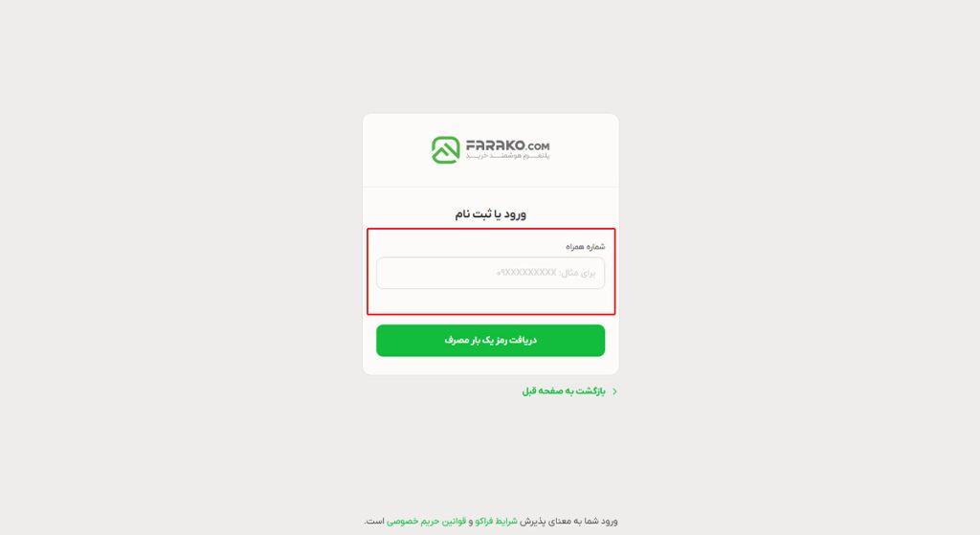Viewport: 980px width, 535px height.
Task: Click the .com suffix of the logo
Action: 538,146
